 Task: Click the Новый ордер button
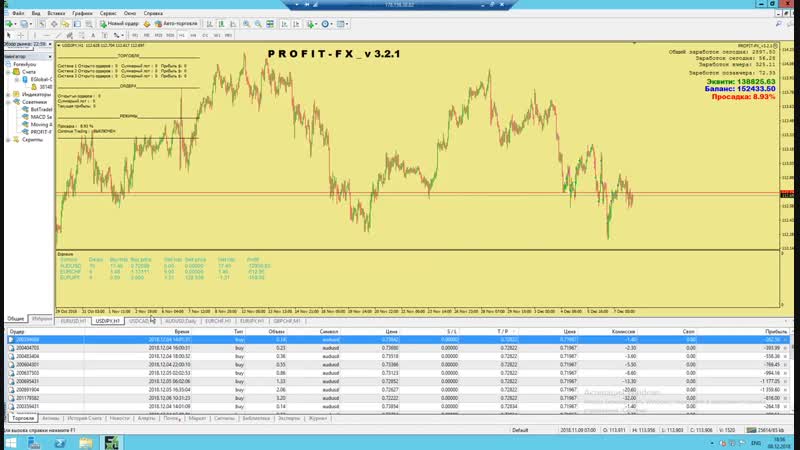119,24
